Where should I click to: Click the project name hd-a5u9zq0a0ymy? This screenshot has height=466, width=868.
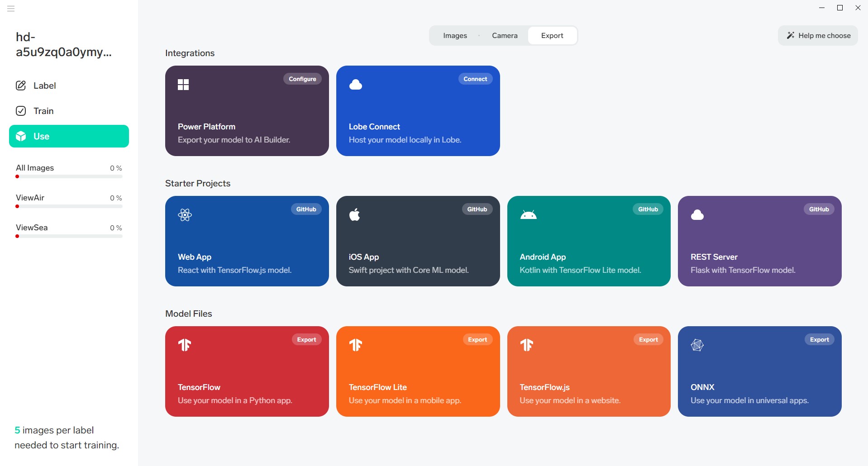tap(64, 44)
